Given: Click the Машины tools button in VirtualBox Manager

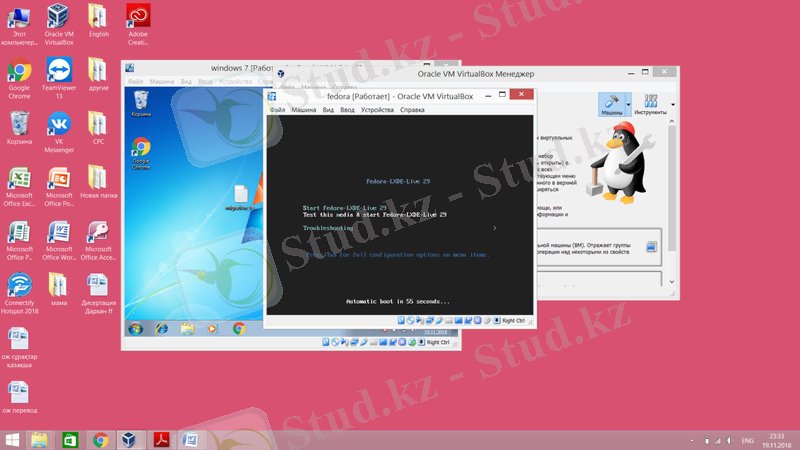Looking at the screenshot, I should (x=611, y=104).
